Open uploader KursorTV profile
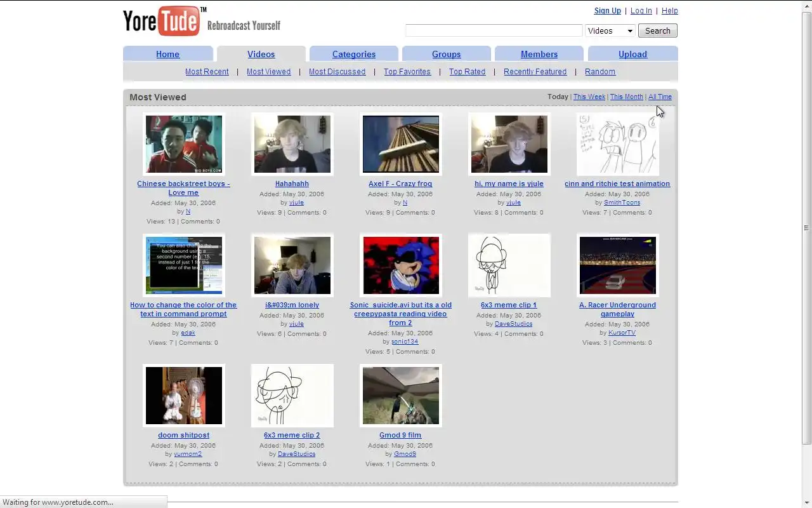Image resolution: width=812 pixels, height=508 pixels. pos(622,333)
